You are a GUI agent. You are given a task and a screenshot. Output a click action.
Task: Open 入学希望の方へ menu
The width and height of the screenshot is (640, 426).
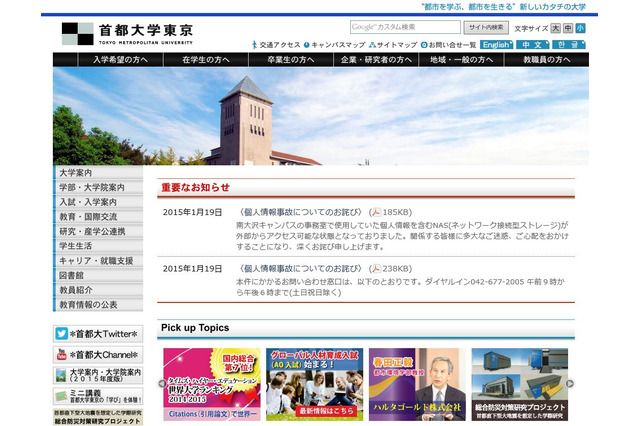pyautogui.click(x=120, y=60)
